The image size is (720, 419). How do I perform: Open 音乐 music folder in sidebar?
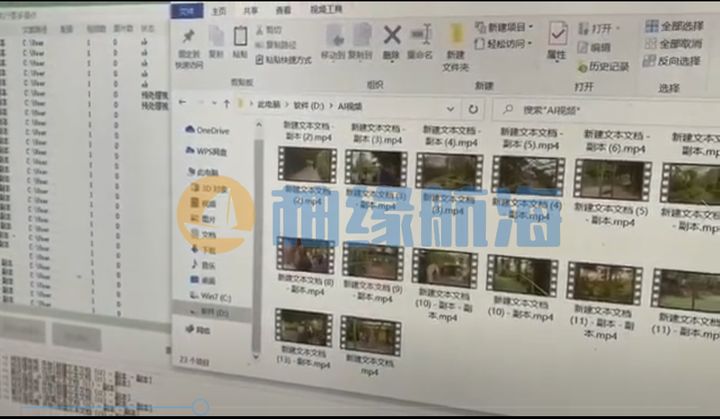pyautogui.click(x=203, y=265)
